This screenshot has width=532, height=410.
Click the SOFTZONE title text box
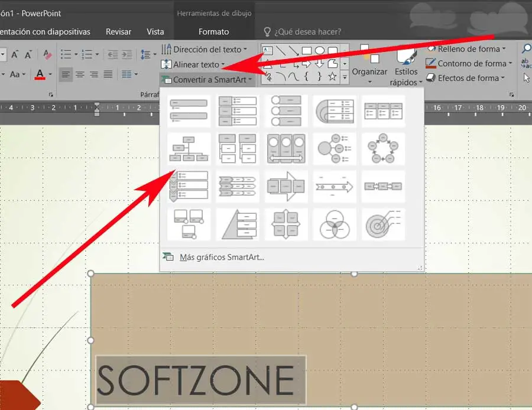coord(201,380)
